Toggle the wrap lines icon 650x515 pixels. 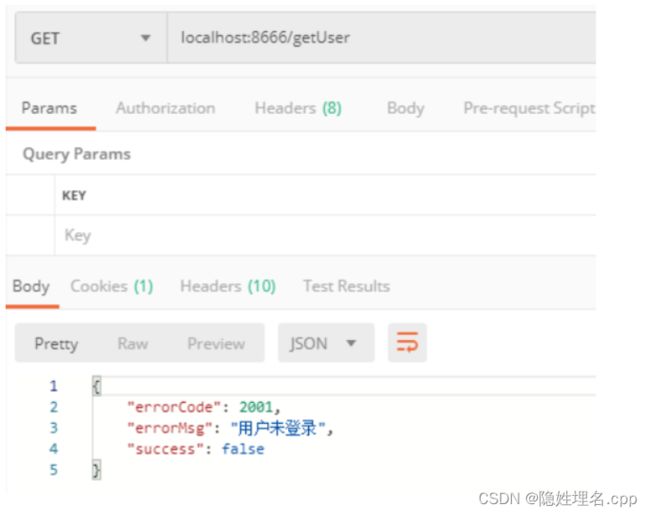[407, 343]
